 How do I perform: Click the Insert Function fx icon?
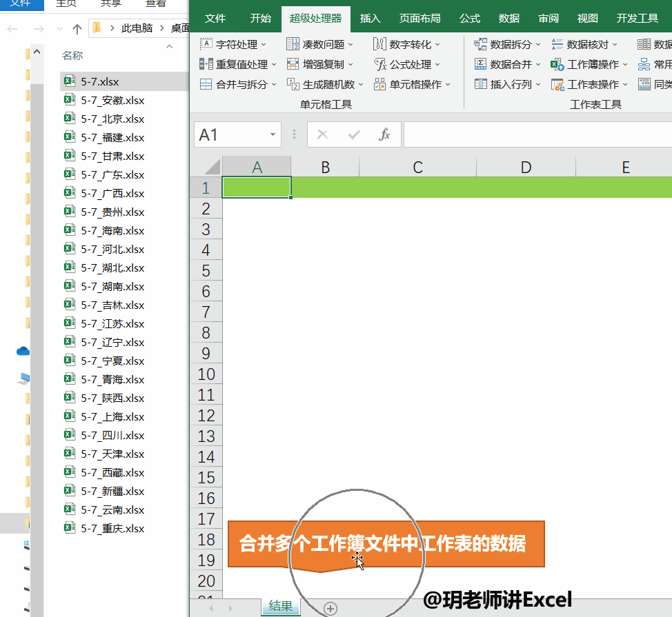[385, 134]
